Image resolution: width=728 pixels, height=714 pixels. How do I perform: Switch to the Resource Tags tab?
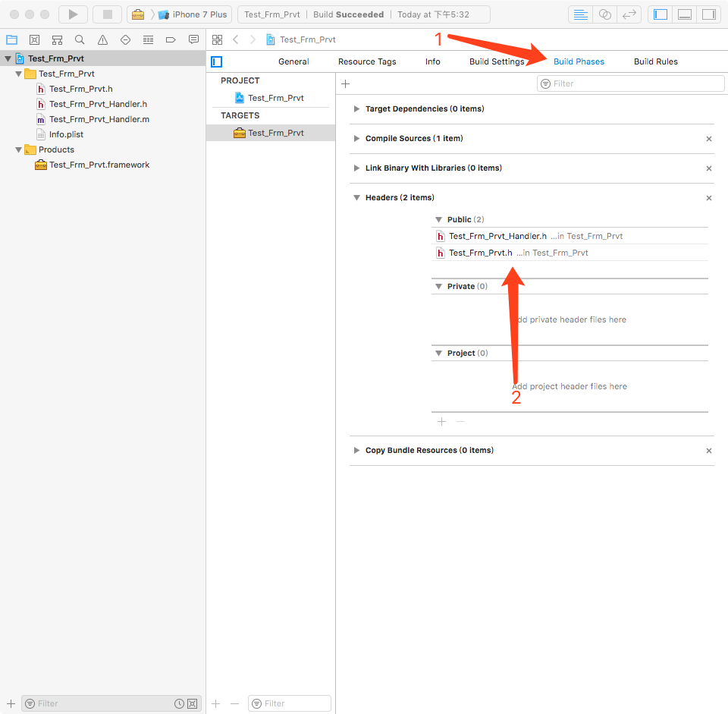click(x=367, y=61)
